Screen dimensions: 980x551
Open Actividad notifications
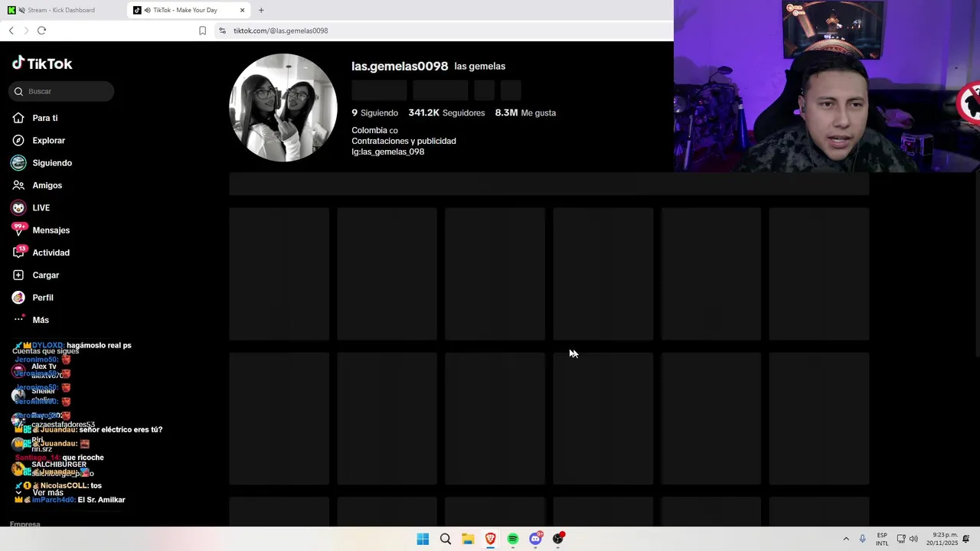click(x=51, y=253)
